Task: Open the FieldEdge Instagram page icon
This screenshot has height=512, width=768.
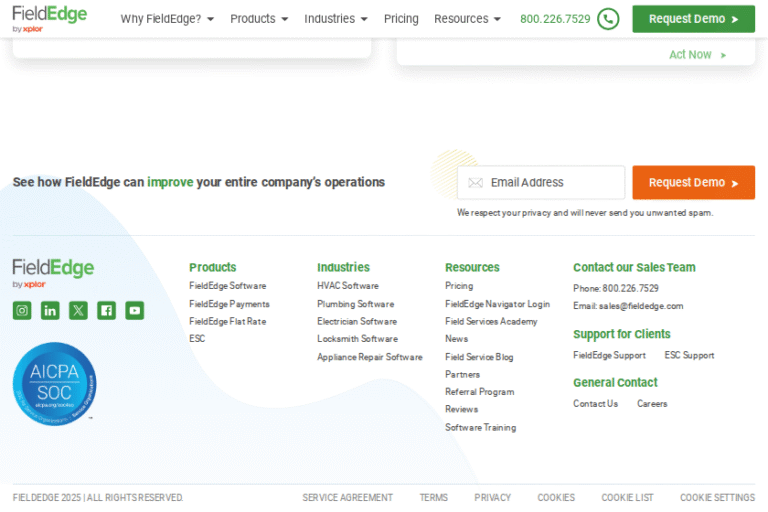Action: [x=22, y=310]
